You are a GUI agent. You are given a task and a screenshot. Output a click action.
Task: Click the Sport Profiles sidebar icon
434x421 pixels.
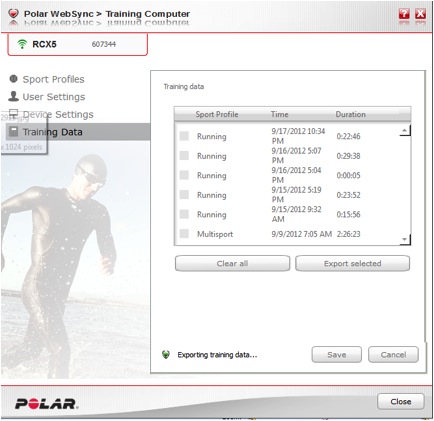pos(13,79)
